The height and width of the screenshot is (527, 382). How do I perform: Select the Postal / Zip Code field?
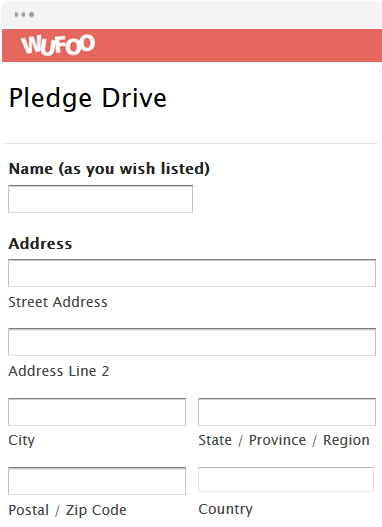[x=97, y=481]
